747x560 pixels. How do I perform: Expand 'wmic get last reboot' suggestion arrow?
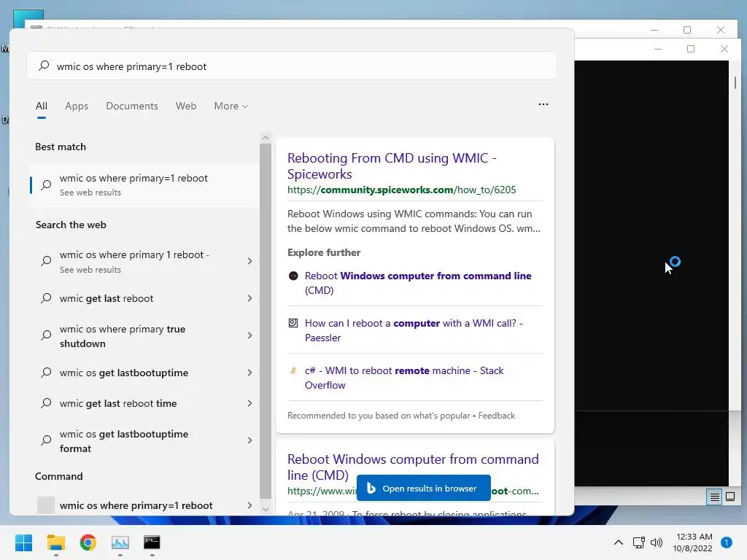coord(249,298)
